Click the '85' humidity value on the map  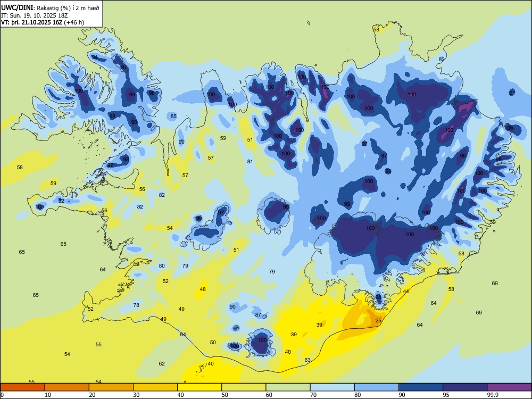click(x=173, y=117)
